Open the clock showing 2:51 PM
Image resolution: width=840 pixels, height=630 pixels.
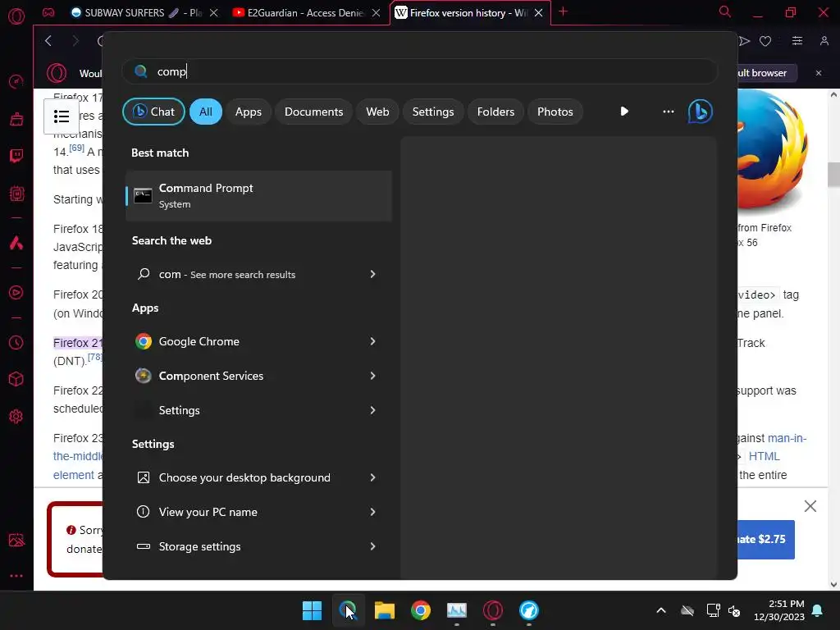(x=779, y=610)
